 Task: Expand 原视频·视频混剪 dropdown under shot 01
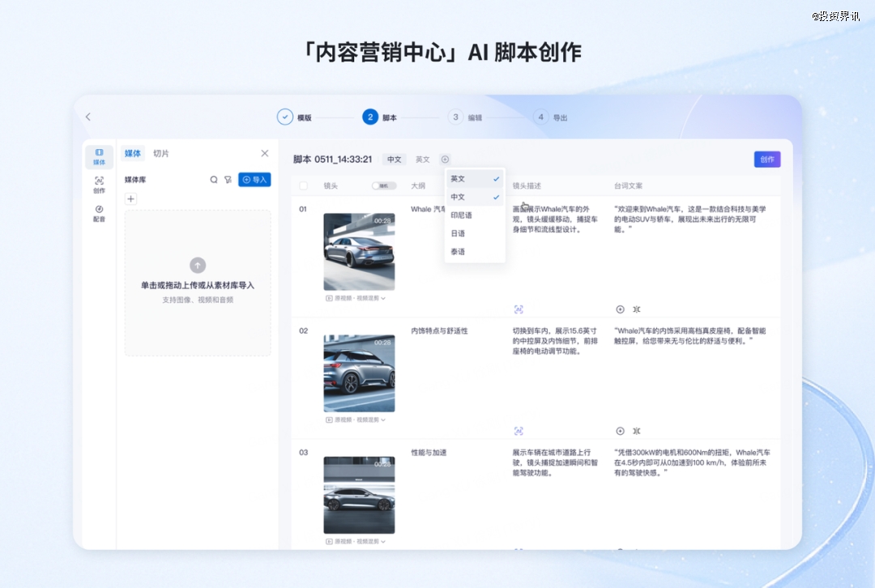[x=356, y=299]
